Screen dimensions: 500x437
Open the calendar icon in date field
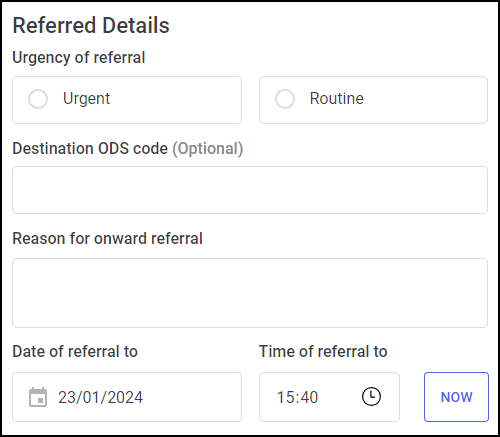click(38, 397)
